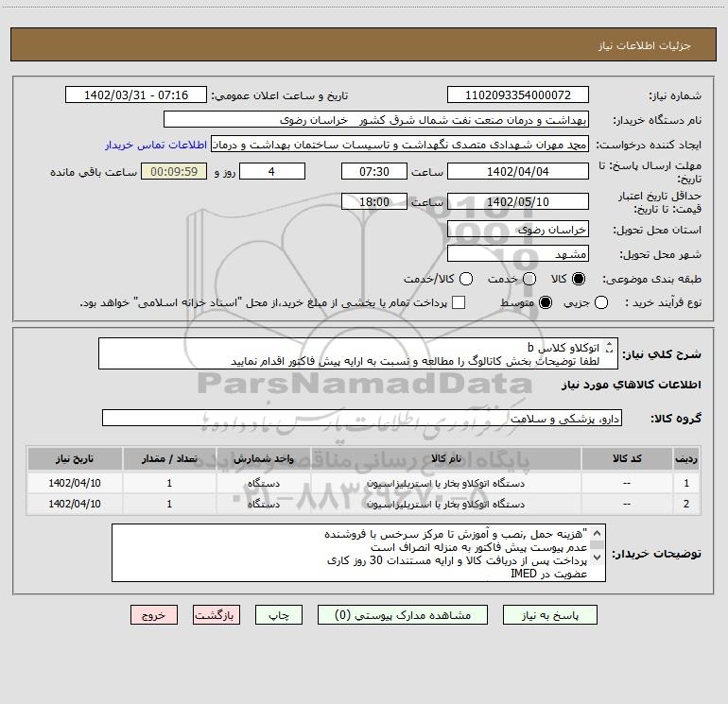
Task: Click the announcement date field 1402/03/31 - 07:16
Action: 136,95
